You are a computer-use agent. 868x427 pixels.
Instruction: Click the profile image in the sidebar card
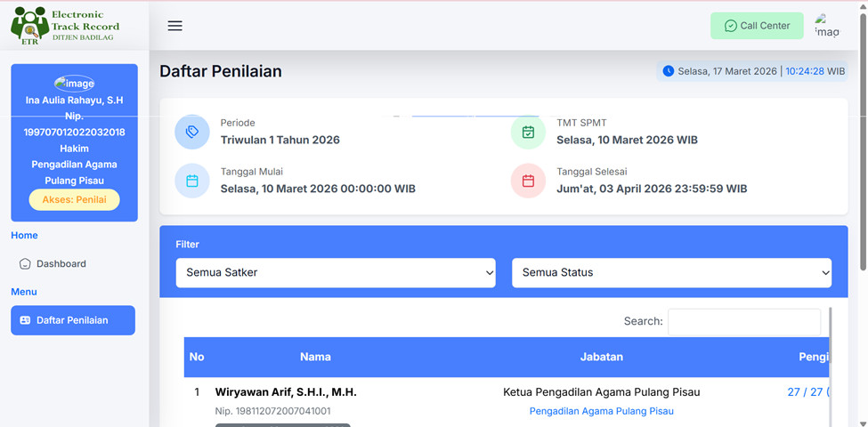[74, 84]
